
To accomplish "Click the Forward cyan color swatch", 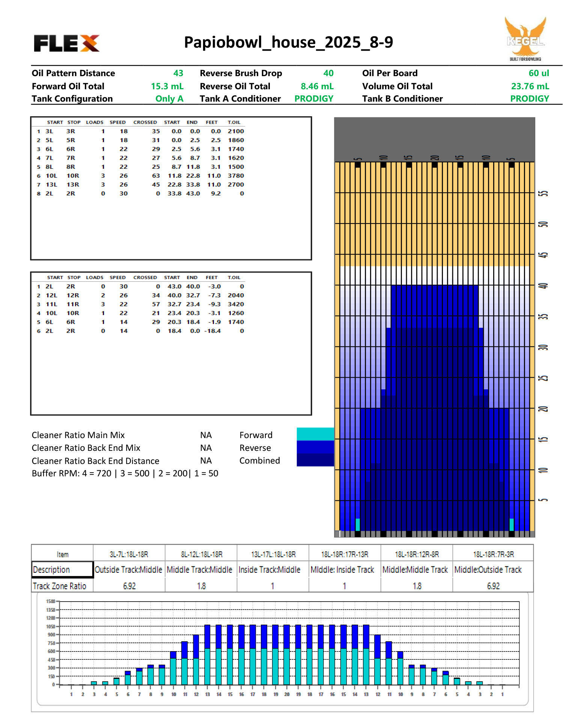I will pyautogui.click(x=315, y=434).
